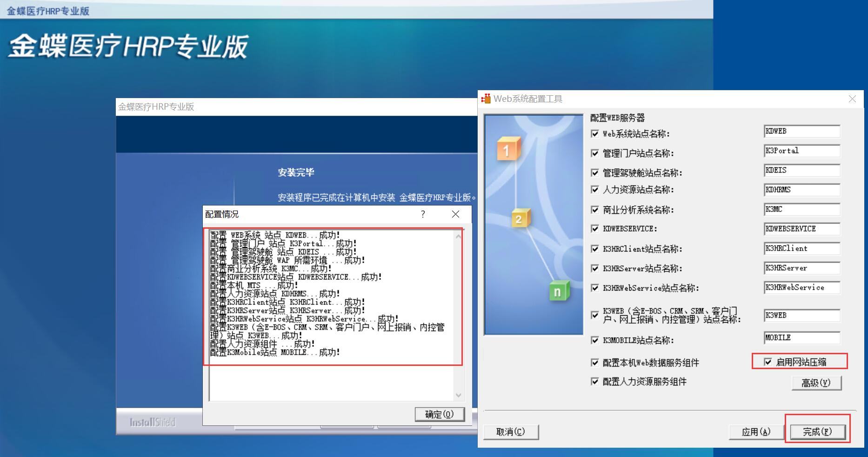Click the Web系统配置工具 window title icon
The image size is (868, 457).
pos(486,99)
